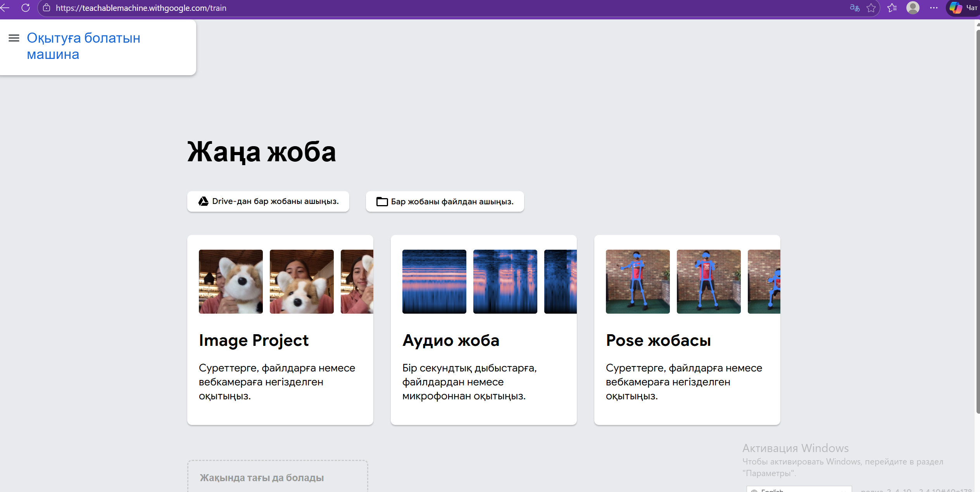Open existing project from file button
The height and width of the screenshot is (492, 980).
[445, 202]
